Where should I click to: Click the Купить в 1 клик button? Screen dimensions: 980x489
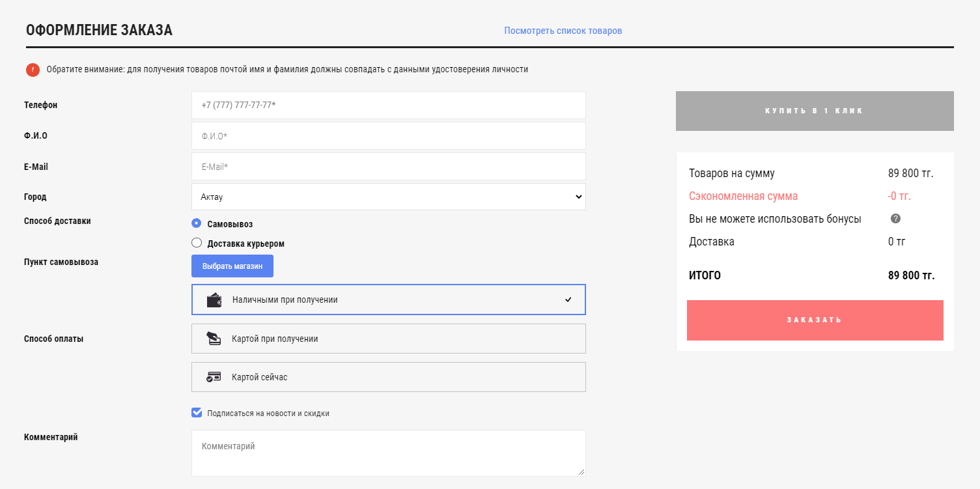[x=815, y=111]
